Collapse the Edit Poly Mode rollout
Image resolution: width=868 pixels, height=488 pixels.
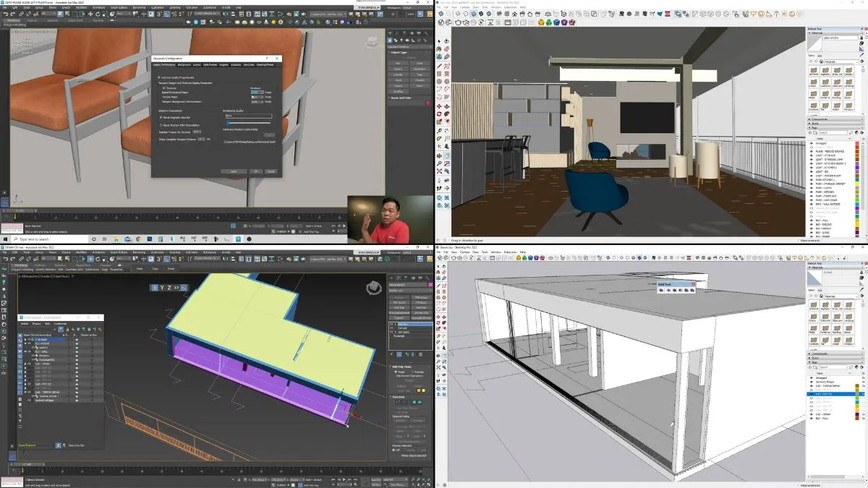[x=411, y=367]
